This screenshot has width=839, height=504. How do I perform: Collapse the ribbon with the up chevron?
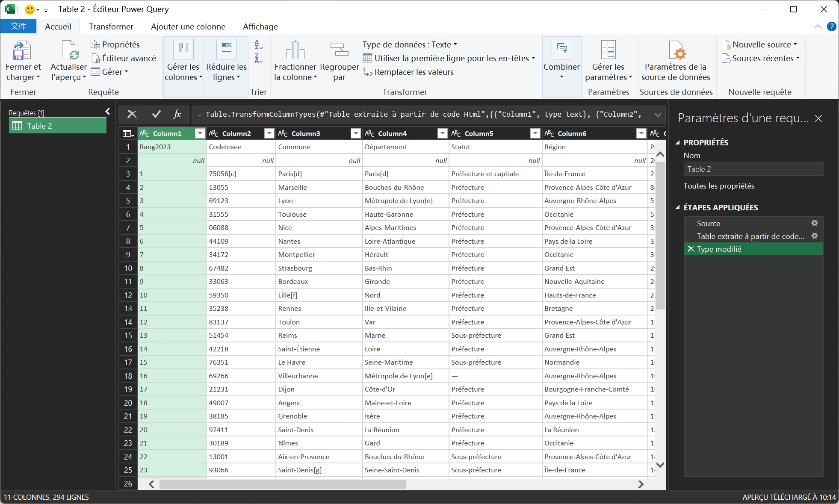pyautogui.click(x=818, y=27)
